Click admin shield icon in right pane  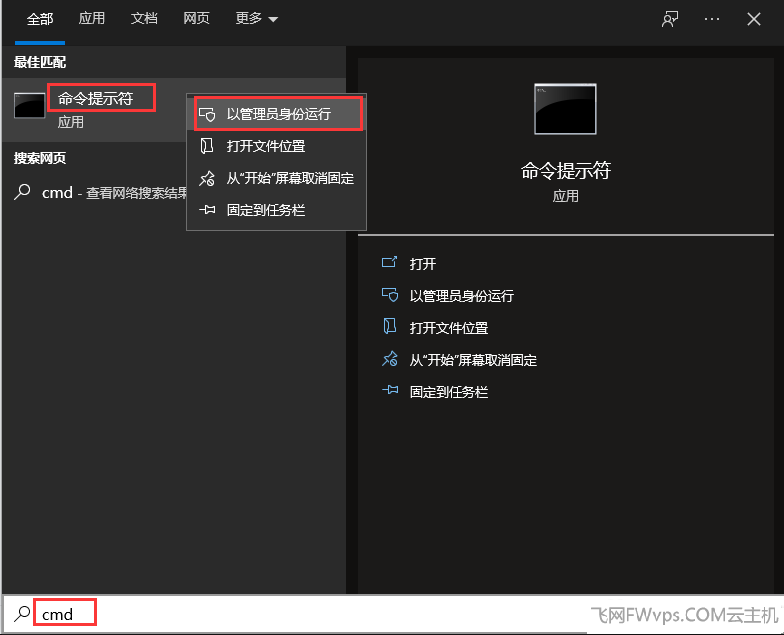[x=390, y=295]
